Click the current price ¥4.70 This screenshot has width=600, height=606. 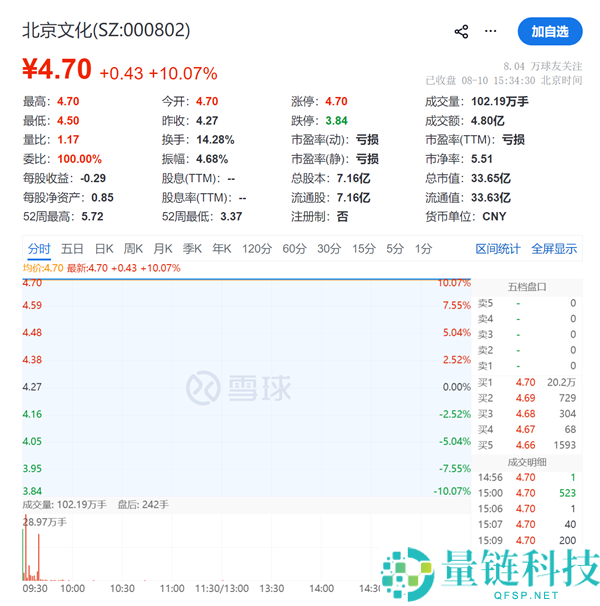pos(57,69)
